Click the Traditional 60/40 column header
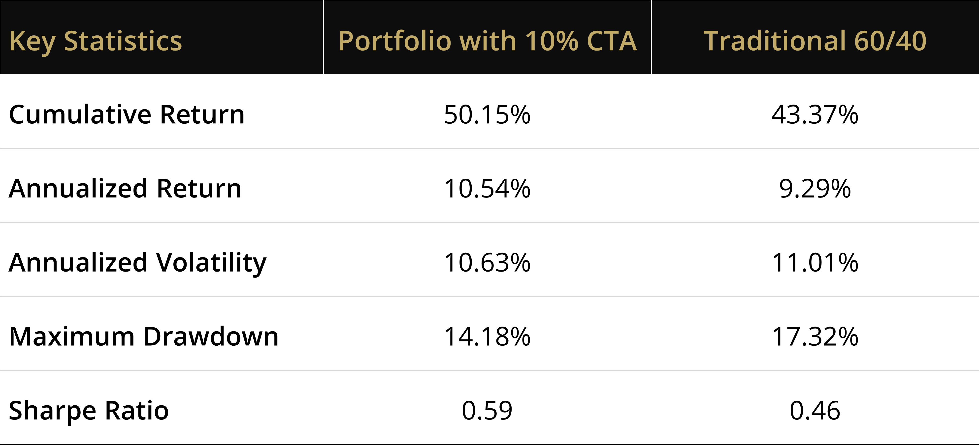Image resolution: width=980 pixels, height=445 pixels. coord(815,41)
